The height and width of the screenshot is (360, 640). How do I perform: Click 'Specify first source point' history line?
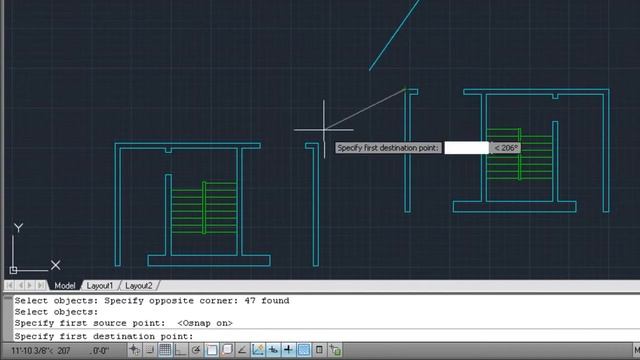tap(123, 323)
